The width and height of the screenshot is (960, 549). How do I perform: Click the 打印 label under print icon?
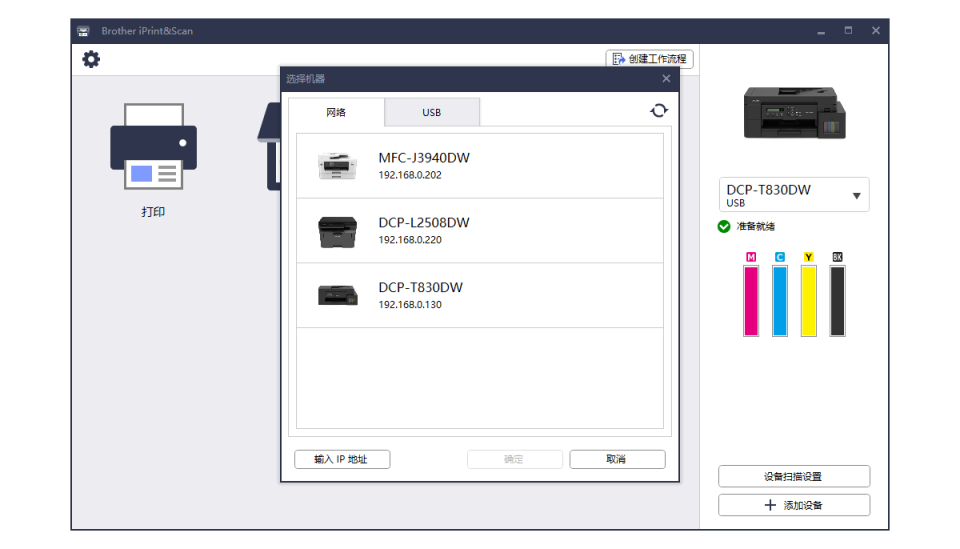click(153, 212)
